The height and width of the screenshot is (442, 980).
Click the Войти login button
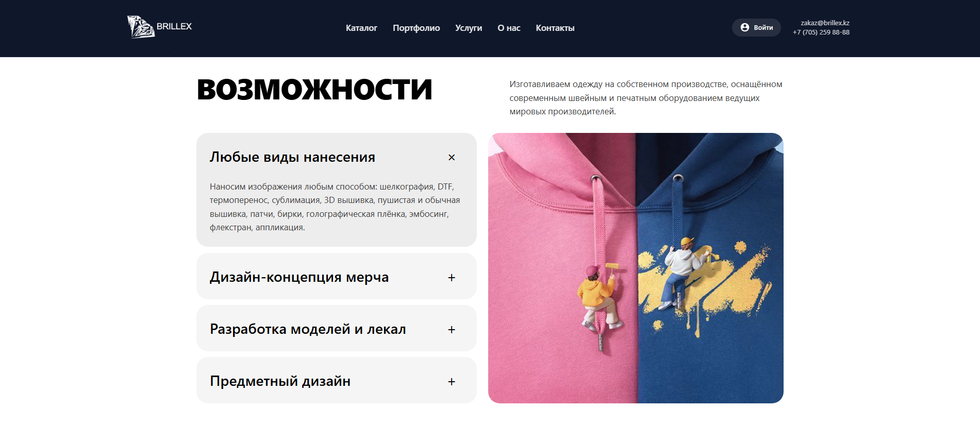click(x=756, y=27)
